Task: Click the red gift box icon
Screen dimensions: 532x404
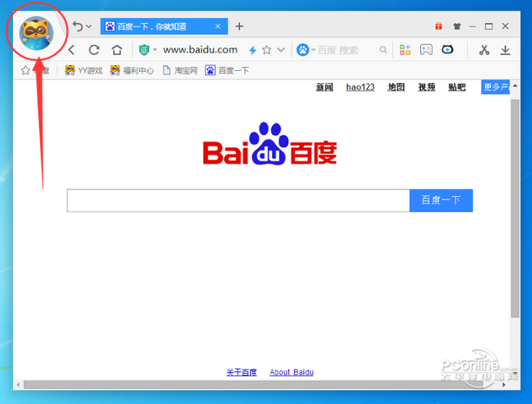Action: [x=439, y=26]
